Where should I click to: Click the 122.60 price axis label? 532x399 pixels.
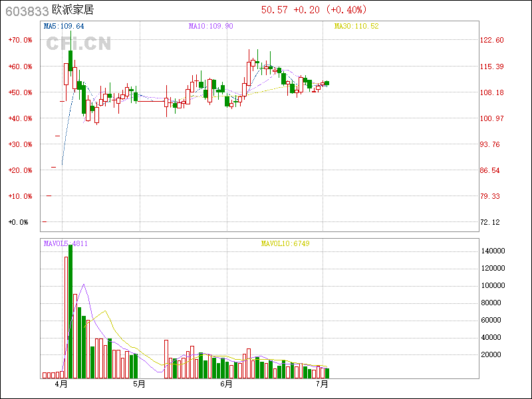point(492,41)
